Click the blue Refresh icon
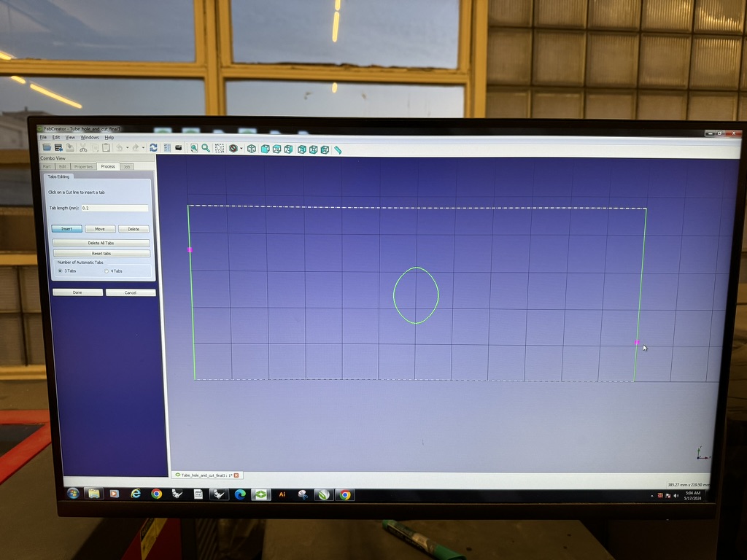The height and width of the screenshot is (560, 747). click(153, 148)
